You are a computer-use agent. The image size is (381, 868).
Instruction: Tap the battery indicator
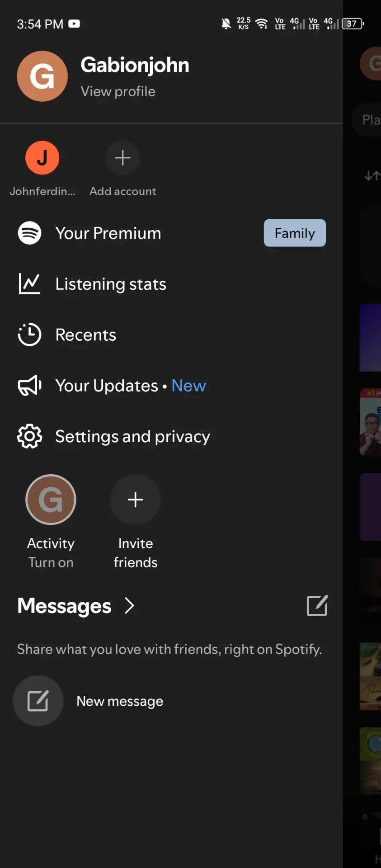pyautogui.click(x=353, y=24)
